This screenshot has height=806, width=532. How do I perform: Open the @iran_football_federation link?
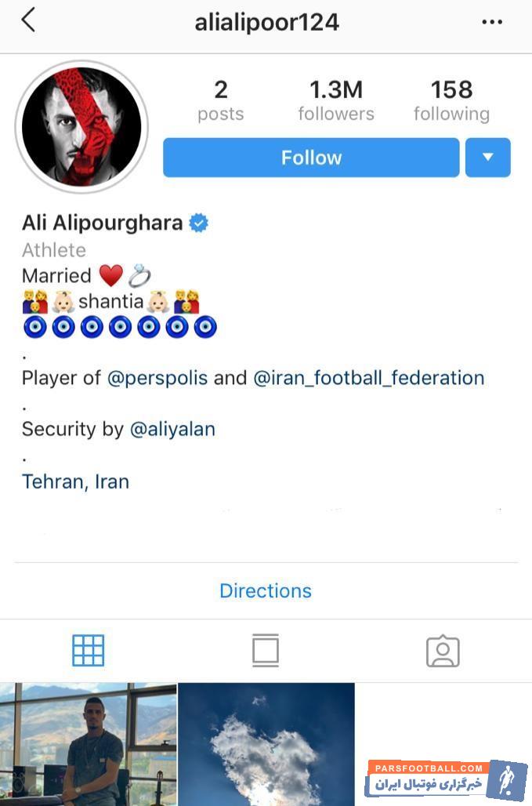click(x=369, y=378)
